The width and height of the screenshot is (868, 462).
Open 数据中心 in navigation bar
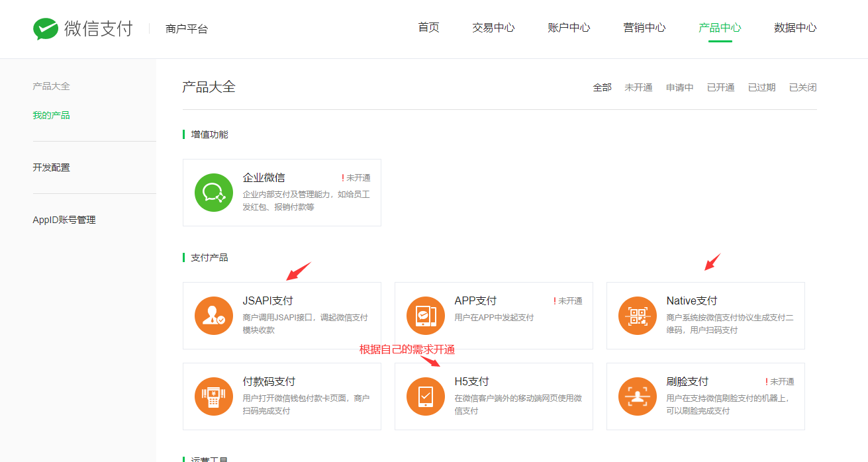pyautogui.click(x=795, y=28)
